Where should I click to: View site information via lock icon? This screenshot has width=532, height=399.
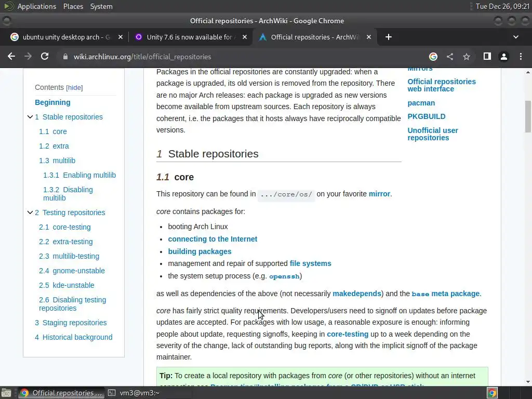pos(65,57)
